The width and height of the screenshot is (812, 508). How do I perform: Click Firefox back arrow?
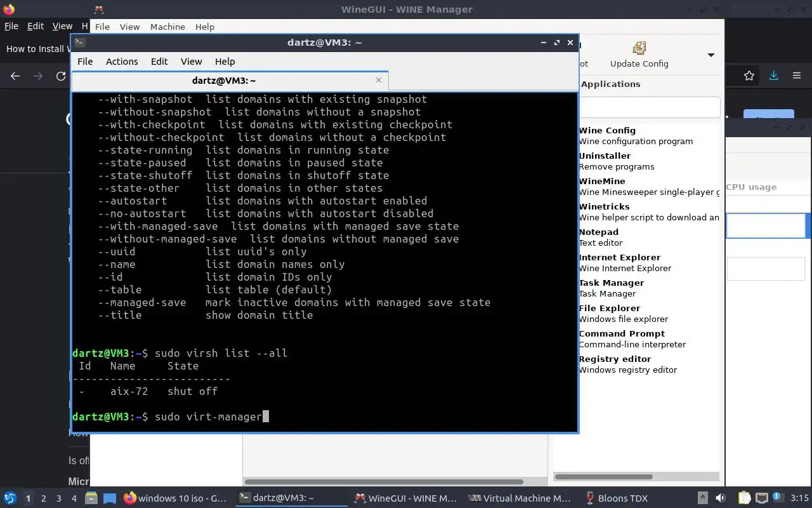15,76
